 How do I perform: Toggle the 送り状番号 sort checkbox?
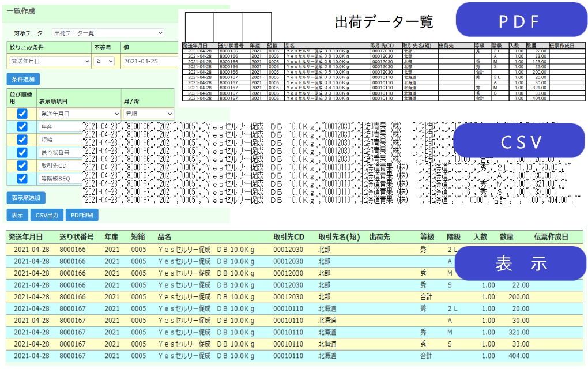coord(22,153)
